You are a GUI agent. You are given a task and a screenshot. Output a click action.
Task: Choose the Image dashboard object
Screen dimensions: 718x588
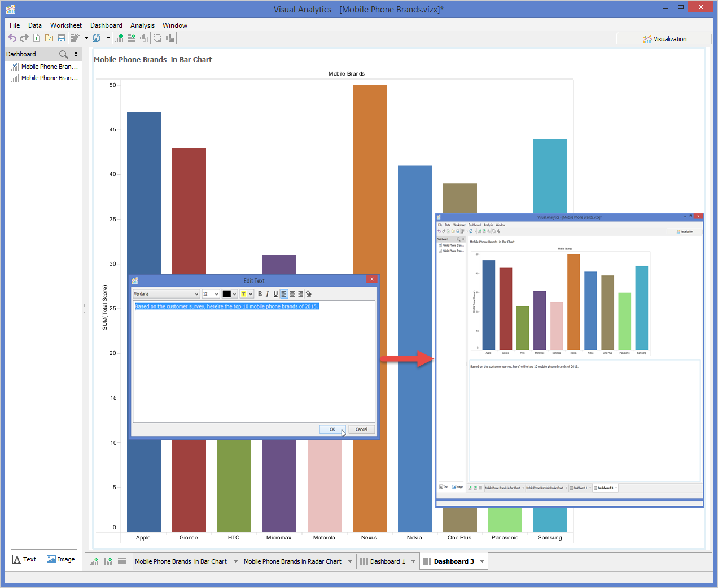point(61,559)
